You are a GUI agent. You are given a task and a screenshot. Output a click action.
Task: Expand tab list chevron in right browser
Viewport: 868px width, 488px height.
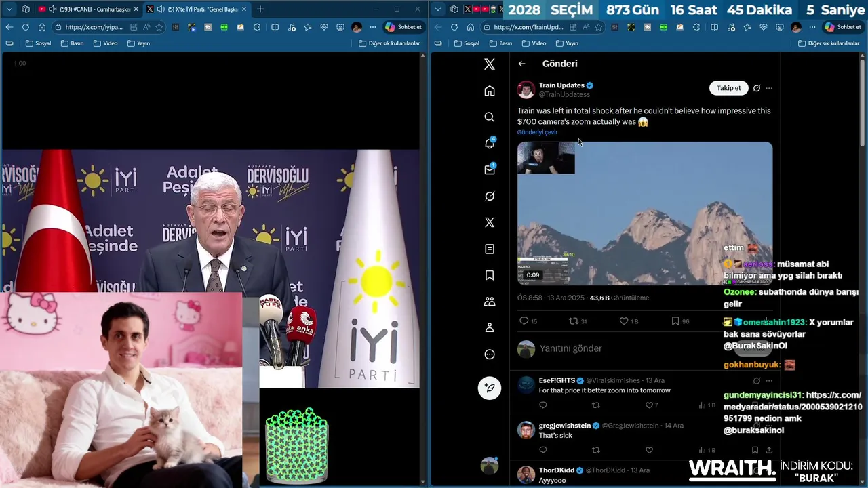pyautogui.click(x=437, y=9)
